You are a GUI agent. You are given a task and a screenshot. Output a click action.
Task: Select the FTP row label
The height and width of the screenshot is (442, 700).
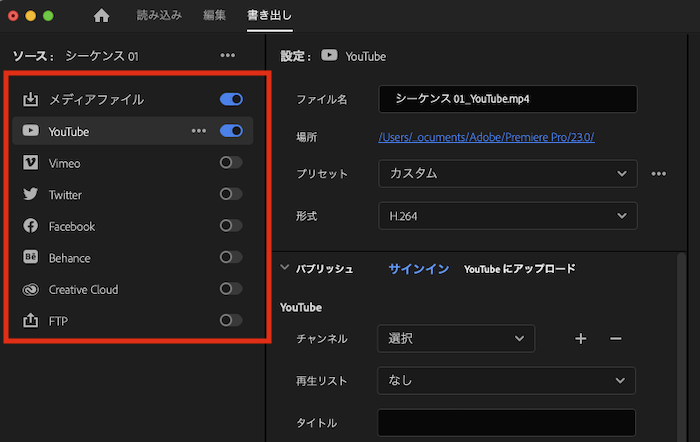coord(58,321)
